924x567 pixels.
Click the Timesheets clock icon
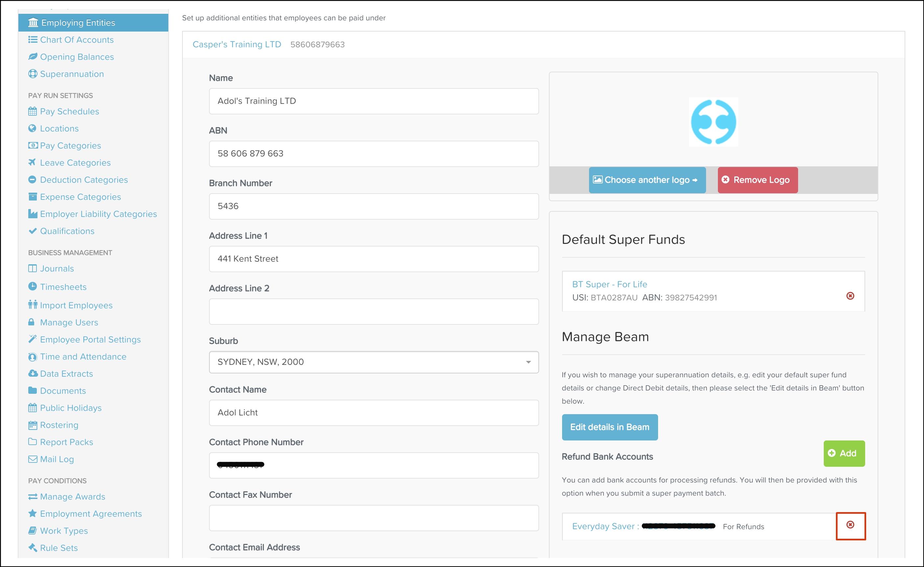[33, 287]
